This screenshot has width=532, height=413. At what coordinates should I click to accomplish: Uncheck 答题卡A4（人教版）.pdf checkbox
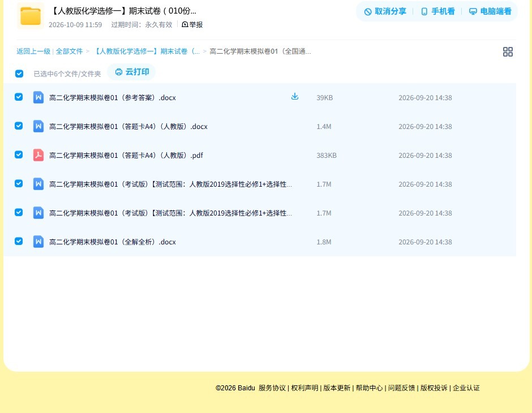tap(19, 154)
